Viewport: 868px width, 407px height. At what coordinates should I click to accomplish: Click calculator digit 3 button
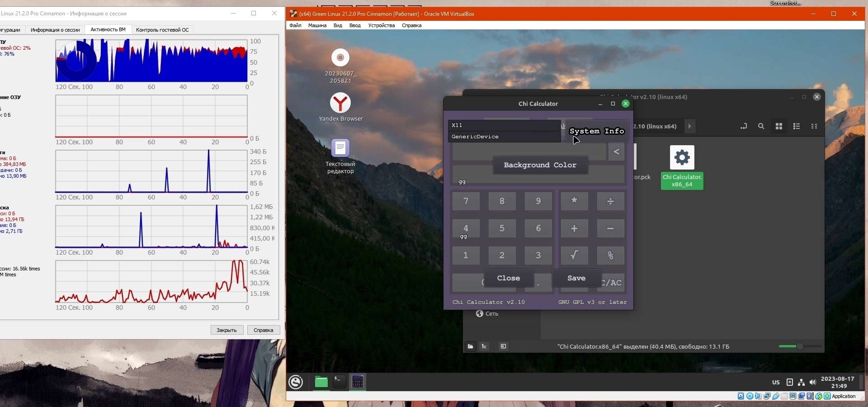pos(538,256)
